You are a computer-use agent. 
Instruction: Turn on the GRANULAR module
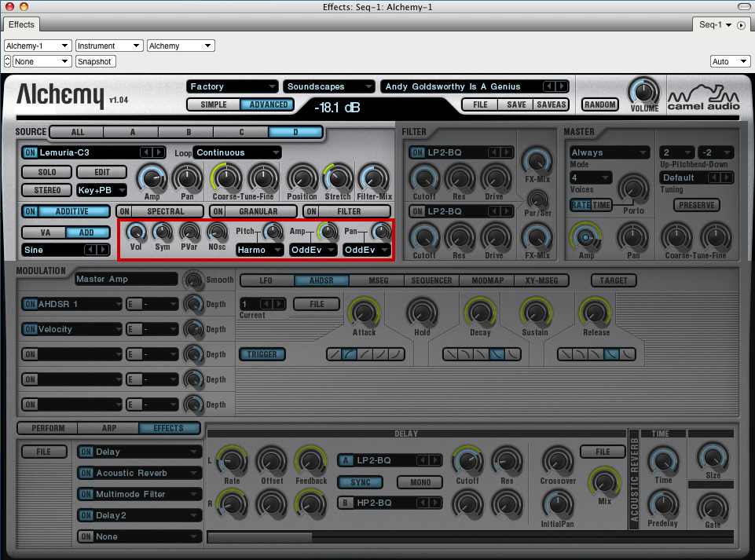point(218,211)
